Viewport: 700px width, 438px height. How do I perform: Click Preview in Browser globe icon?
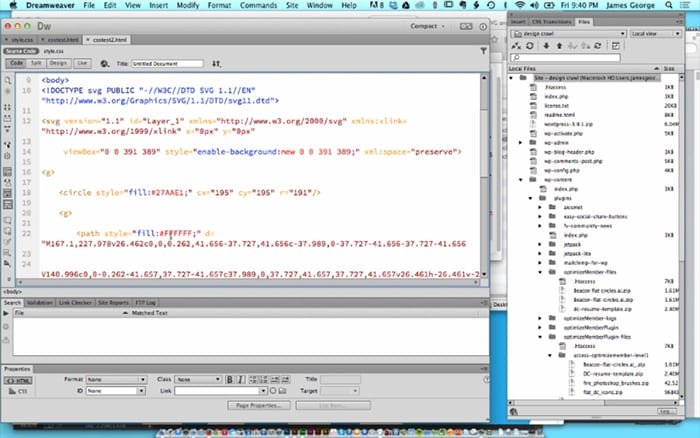tap(104, 64)
